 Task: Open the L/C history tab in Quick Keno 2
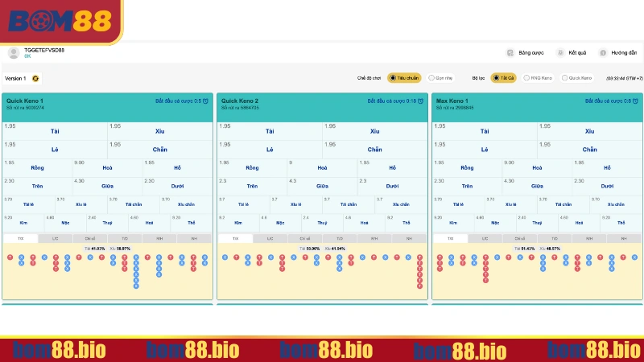[x=270, y=238]
